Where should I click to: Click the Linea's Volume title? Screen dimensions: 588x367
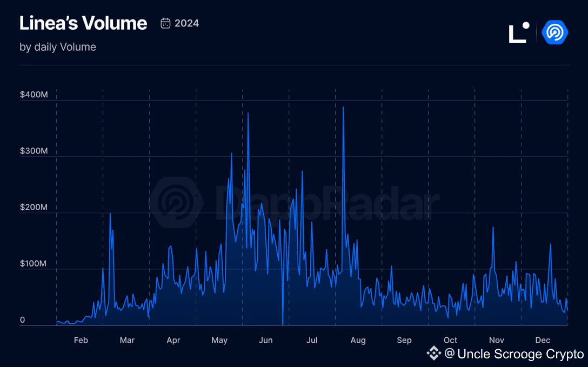tap(83, 23)
